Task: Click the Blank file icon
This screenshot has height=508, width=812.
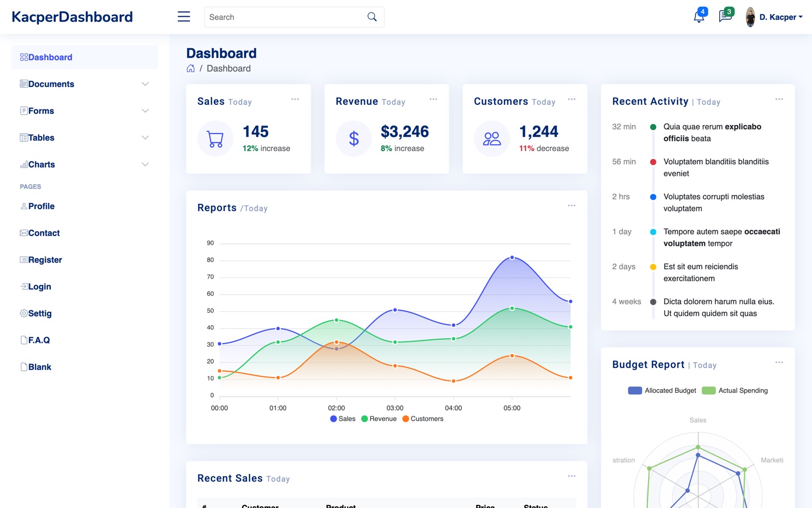Action: pos(24,367)
